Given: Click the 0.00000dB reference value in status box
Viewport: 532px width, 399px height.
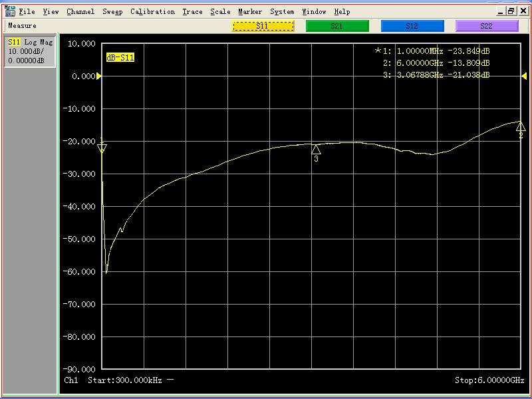Looking at the screenshot, I should click(26, 61).
